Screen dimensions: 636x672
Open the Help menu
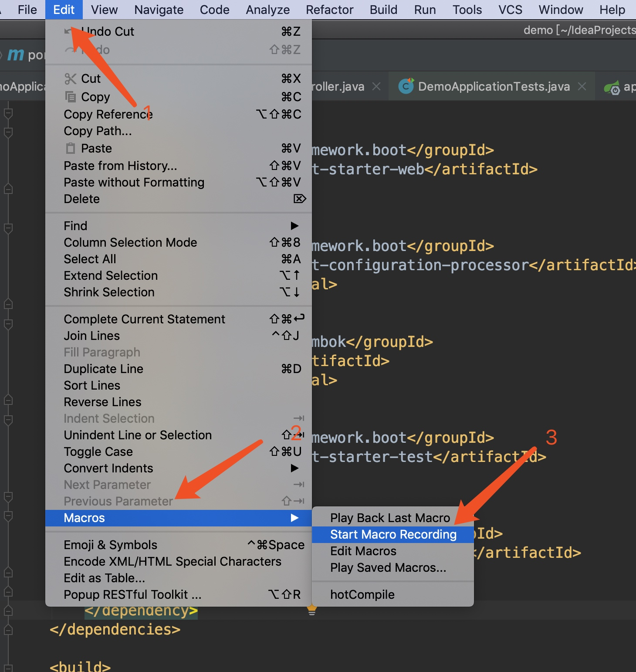pos(612,10)
